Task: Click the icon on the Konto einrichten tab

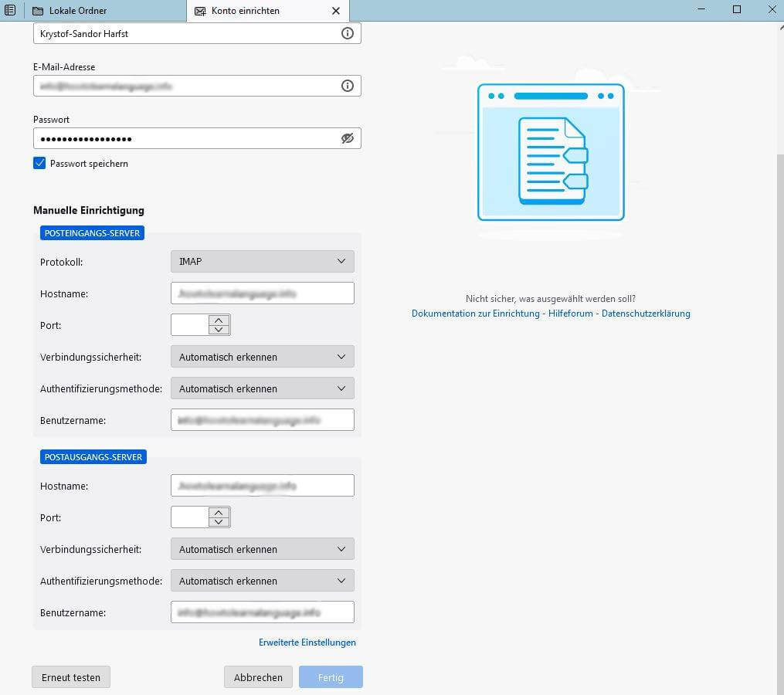Action: click(x=199, y=10)
